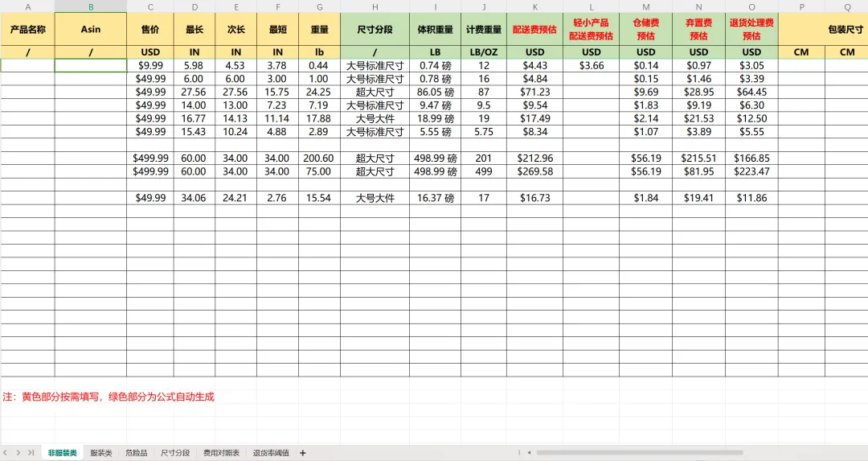
Task: Select the 5.75 billing weight cell
Action: 483,132
